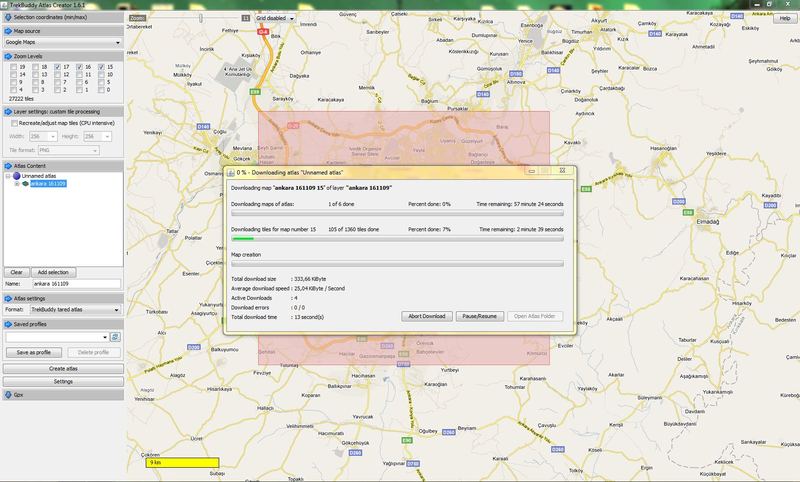Screen dimensions: 800x482
Task: Click the yellow 9 km scale bar
Action: (x=183, y=463)
